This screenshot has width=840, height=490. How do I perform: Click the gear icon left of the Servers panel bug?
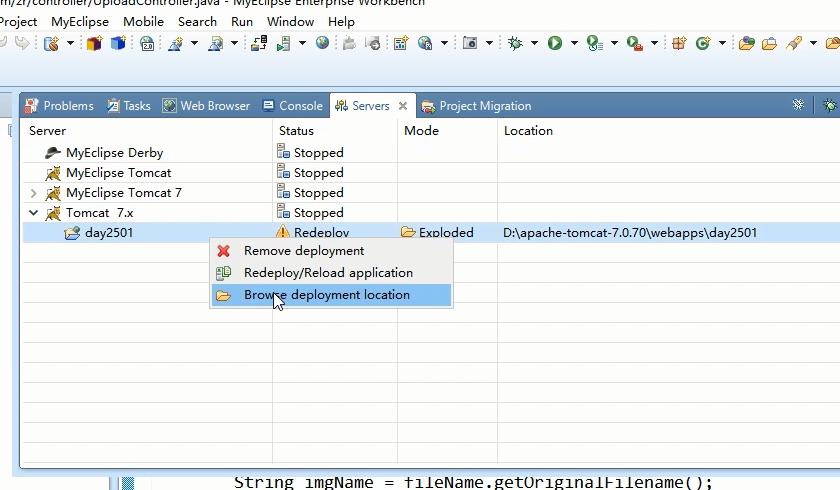(x=798, y=104)
